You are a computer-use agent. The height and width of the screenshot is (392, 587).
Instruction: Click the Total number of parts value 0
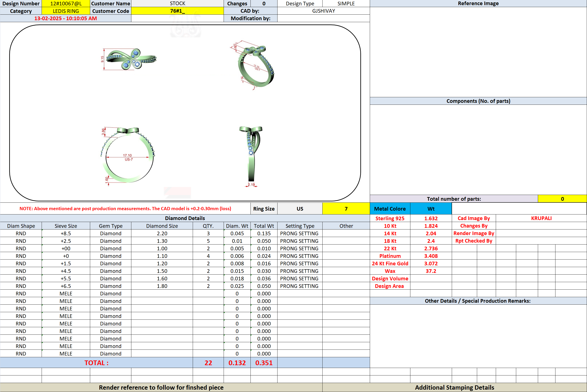click(x=562, y=199)
